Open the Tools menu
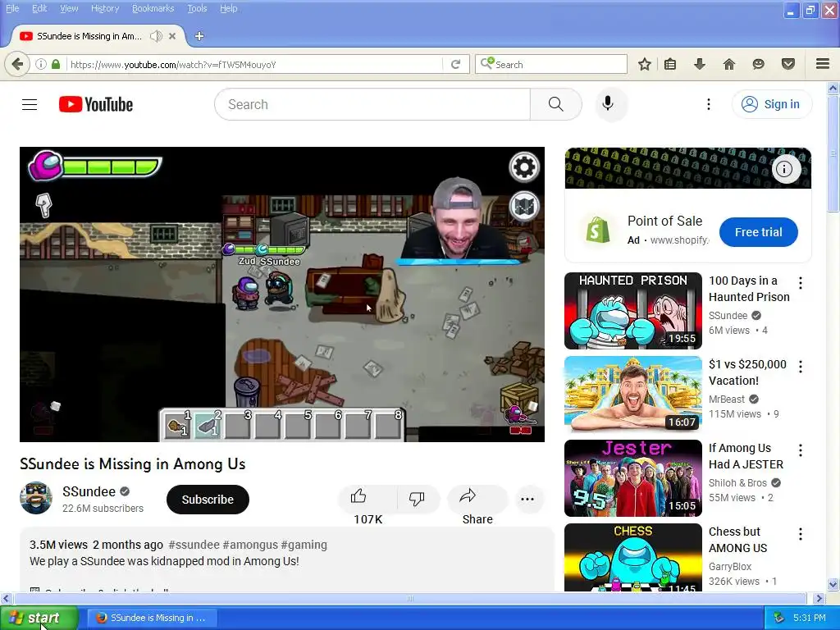The height and width of the screenshot is (630, 840). pos(197,8)
